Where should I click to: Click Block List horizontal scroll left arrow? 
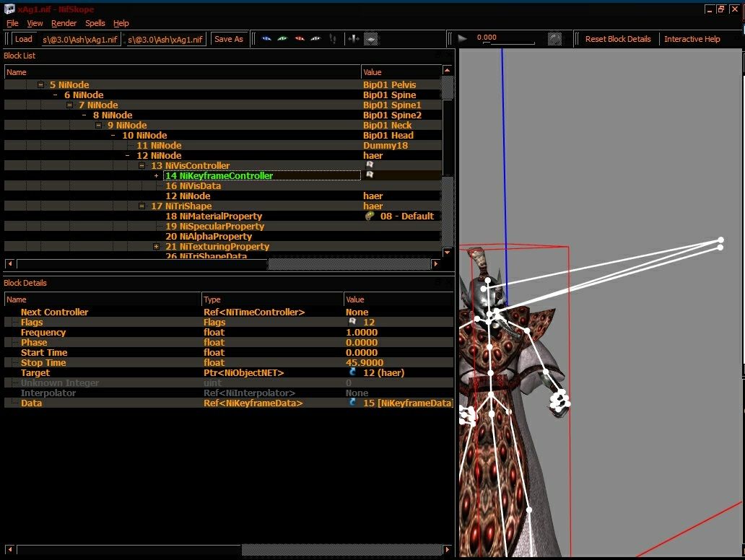[10, 263]
